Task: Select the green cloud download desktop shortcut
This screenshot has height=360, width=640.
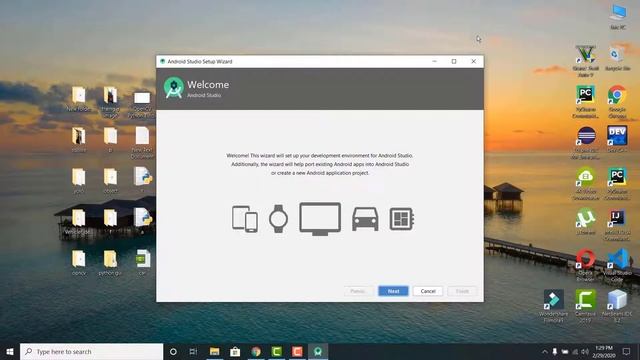Action: pyautogui.click(x=586, y=183)
